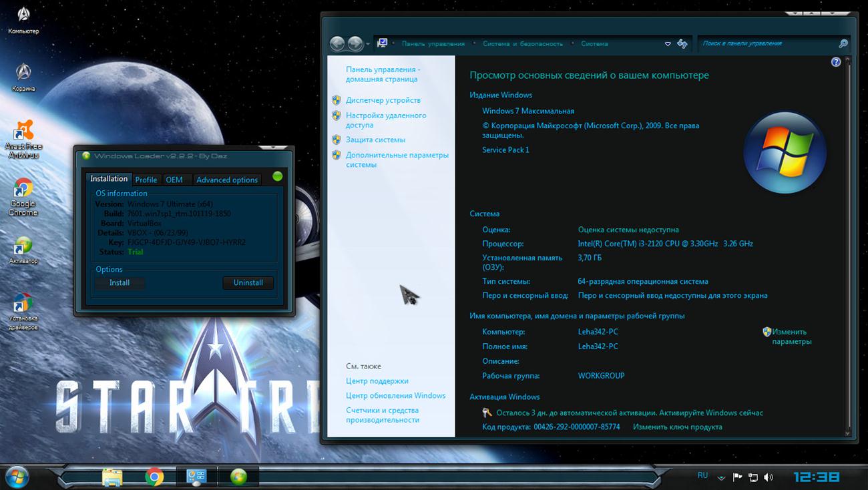Select the VirtualBox board value in Windows Loader
868x490 pixels.
(145, 223)
